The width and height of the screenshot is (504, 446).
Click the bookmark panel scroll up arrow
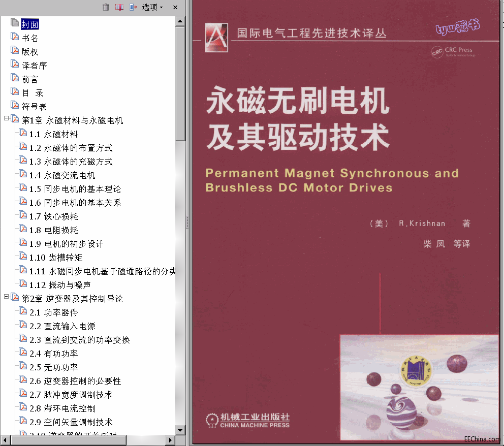[x=180, y=21]
